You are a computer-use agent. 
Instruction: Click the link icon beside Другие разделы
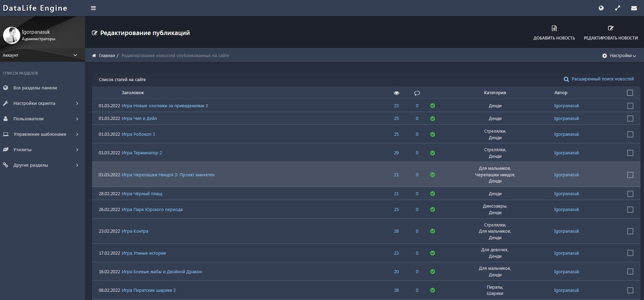click(5, 165)
